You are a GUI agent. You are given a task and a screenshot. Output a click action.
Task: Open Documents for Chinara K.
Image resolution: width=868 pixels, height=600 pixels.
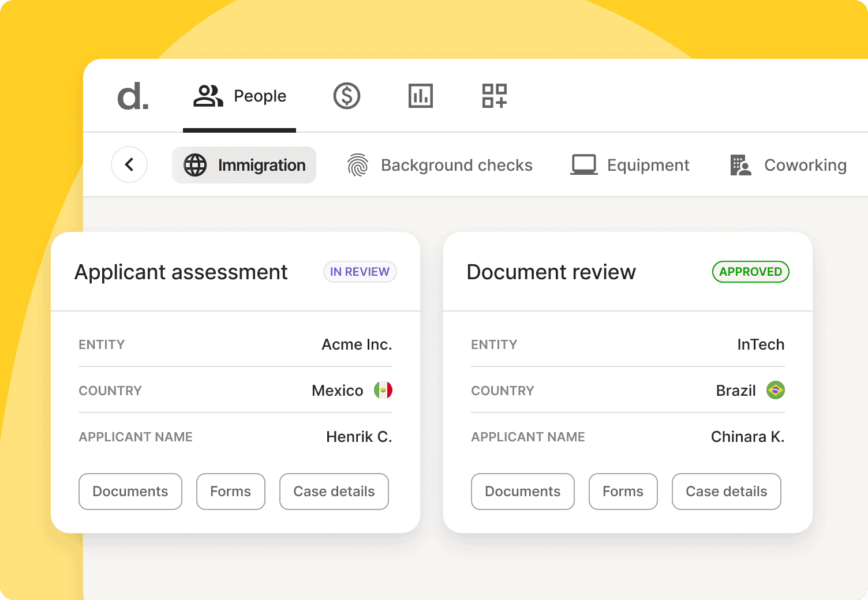(523, 492)
